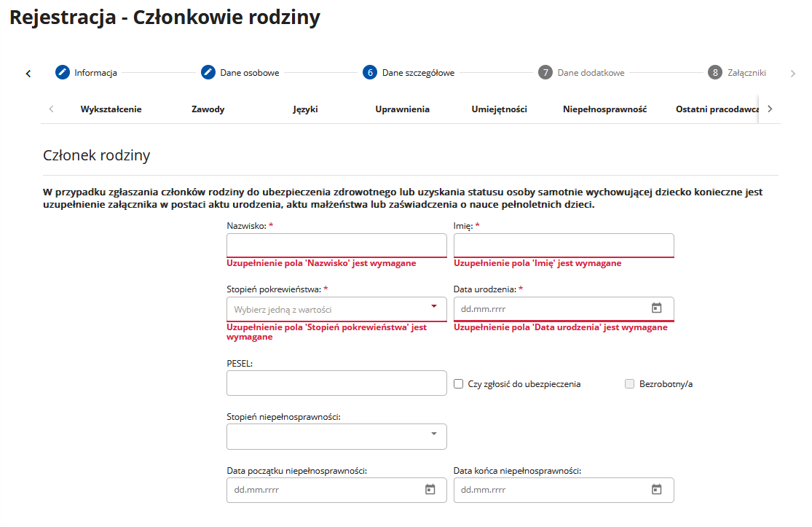Click the Data urodzenia date field
The width and height of the screenshot is (812, 527).
[x=564, y=309]
